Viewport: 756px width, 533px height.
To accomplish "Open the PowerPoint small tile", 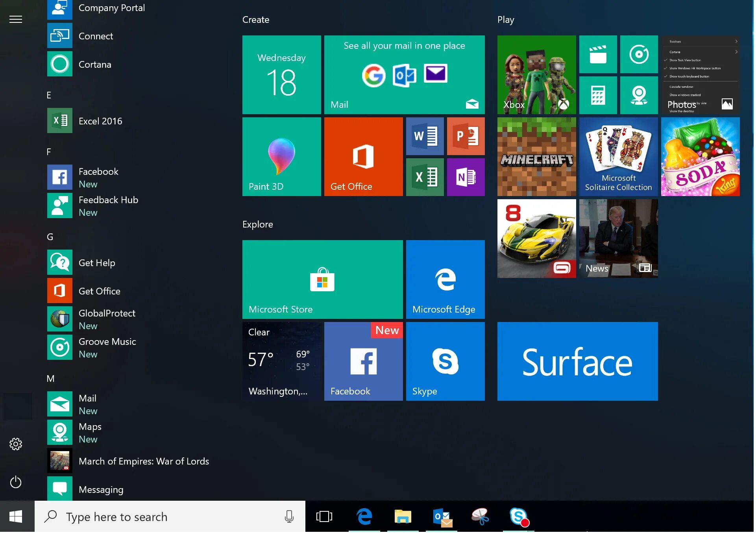I will tap(466, 136).
